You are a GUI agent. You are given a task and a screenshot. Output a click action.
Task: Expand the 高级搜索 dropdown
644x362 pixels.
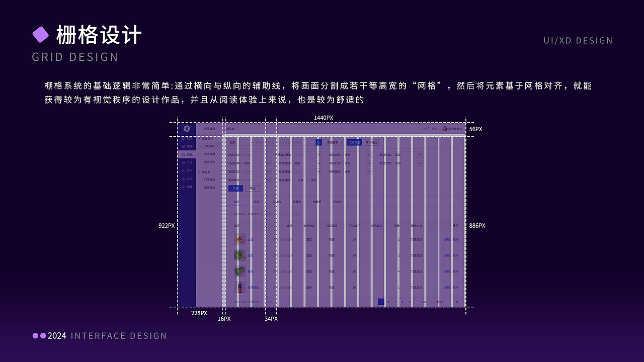335,142
